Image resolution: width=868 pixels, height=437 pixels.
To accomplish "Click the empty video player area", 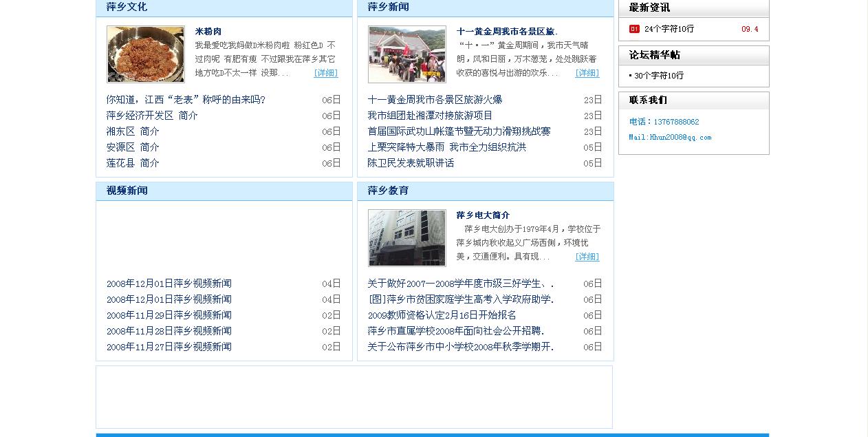I will [224, 238].
